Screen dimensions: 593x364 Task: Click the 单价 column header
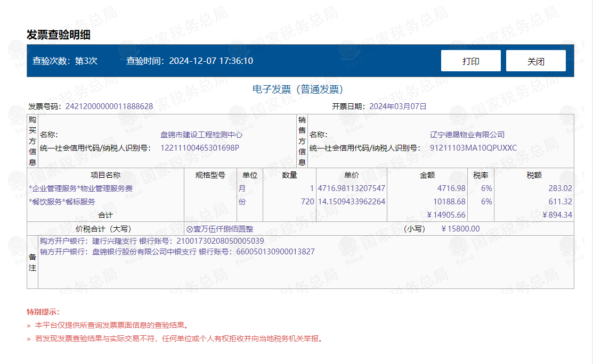pos(351,175)
